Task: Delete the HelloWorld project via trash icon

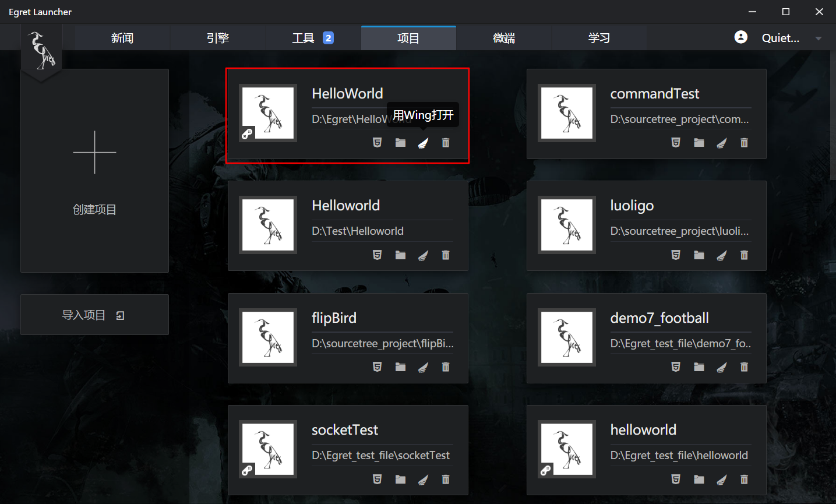Action: (446, 143)
